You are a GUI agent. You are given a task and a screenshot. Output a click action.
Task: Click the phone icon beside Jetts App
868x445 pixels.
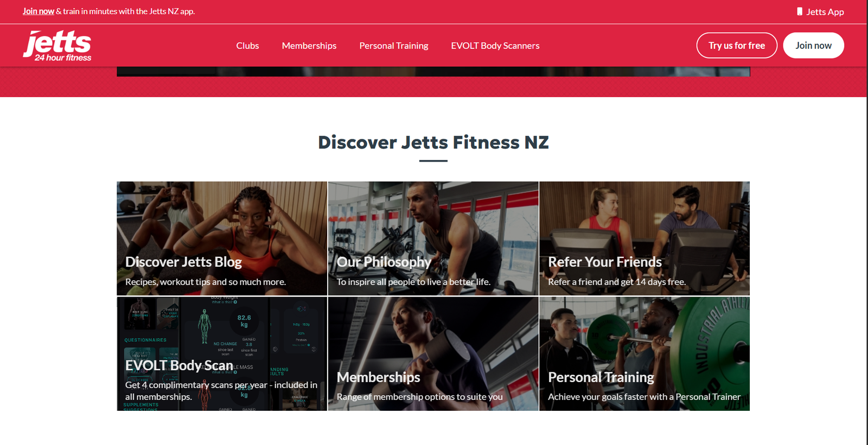point(800,11)
